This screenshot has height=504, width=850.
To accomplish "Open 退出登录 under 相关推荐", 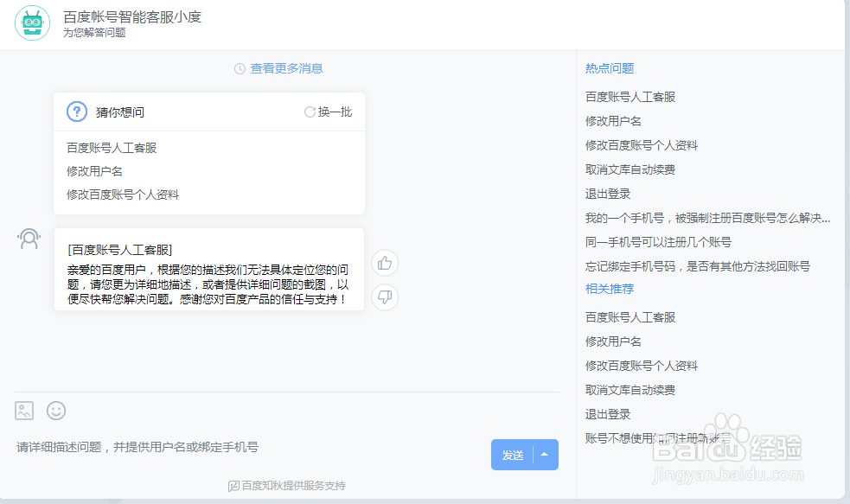I will click(x=608, y=415).
